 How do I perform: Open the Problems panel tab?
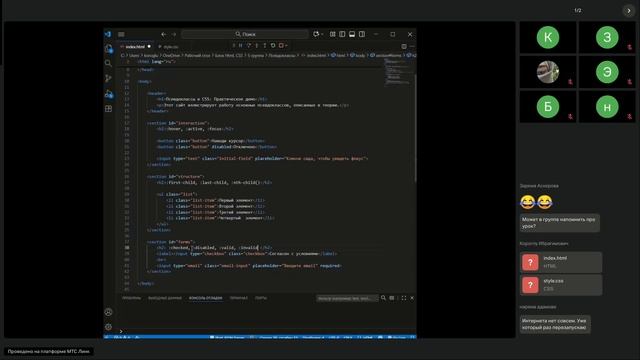tap(131, 298)
